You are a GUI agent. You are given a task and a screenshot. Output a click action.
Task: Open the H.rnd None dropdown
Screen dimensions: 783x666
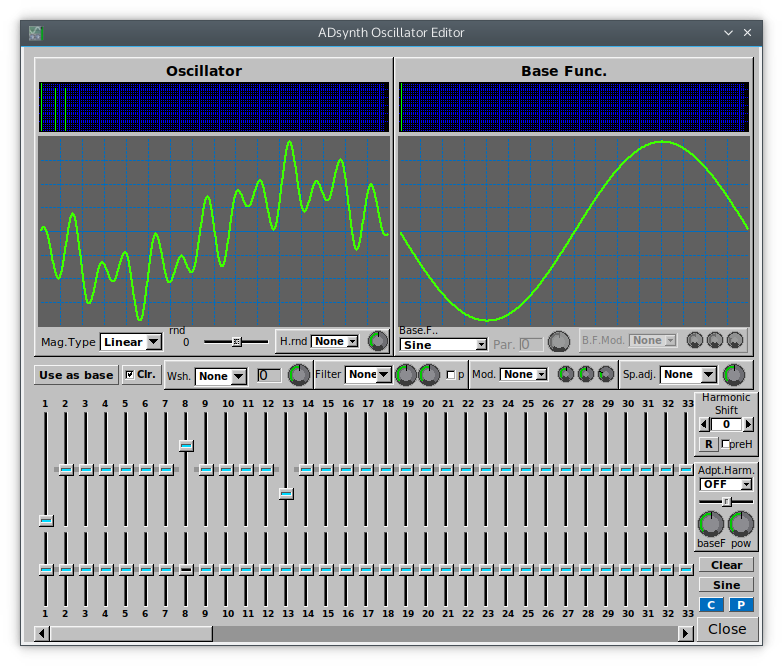pyautogui.click(x=335, y=341)
